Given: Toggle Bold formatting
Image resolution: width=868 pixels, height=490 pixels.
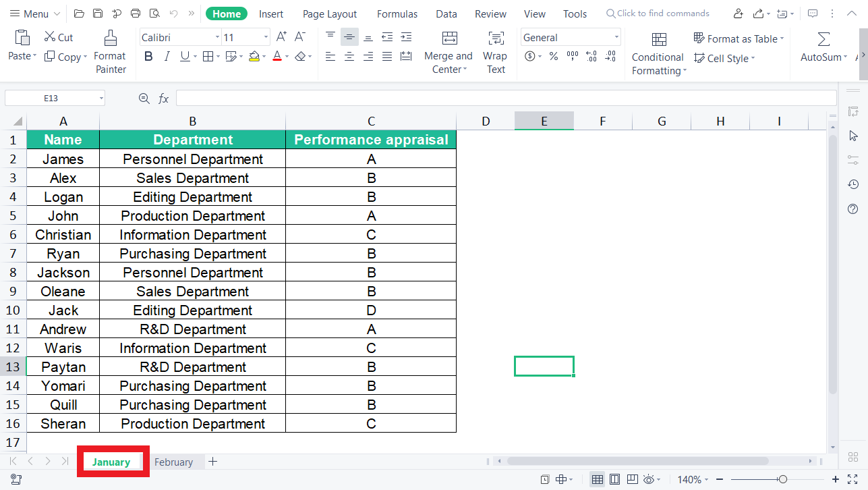Looking at the screenshot, I should coord(148,57).
